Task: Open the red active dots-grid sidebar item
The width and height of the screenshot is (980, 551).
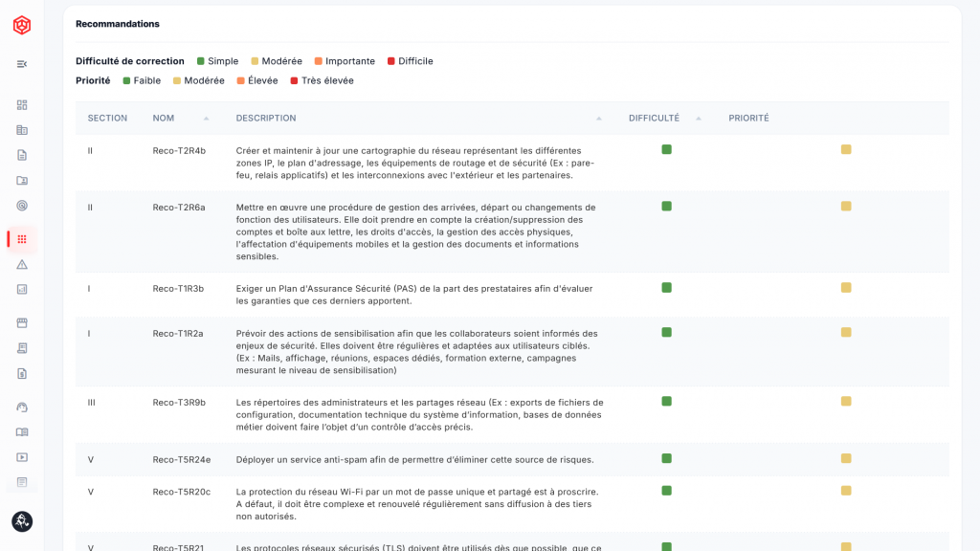Action: pyautogui.click(x=22, y=239)
